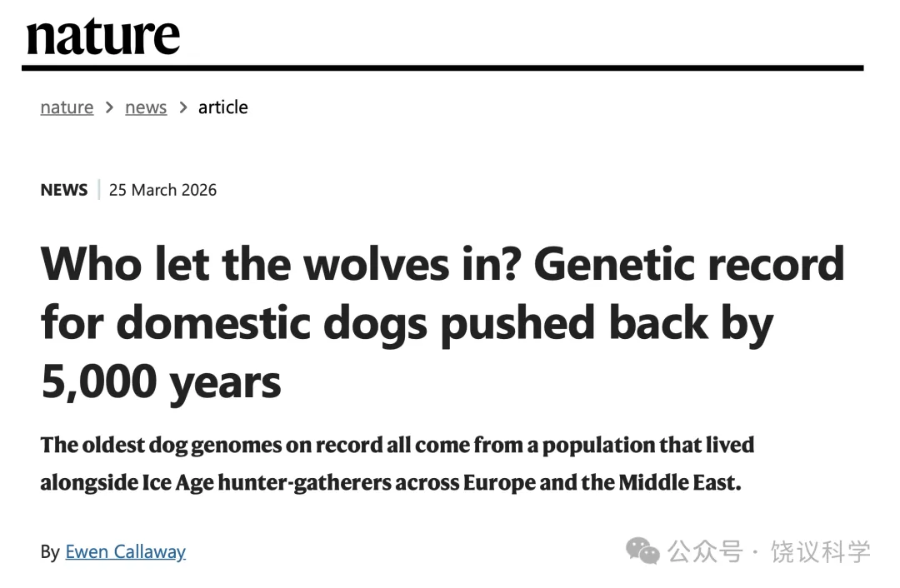Click the NEWS category label
The height and width of the screenshot is (588, 900).
63,190
